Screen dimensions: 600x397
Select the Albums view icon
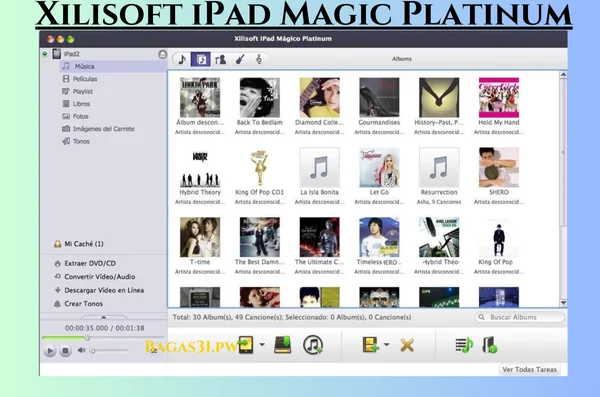point(201,59)
